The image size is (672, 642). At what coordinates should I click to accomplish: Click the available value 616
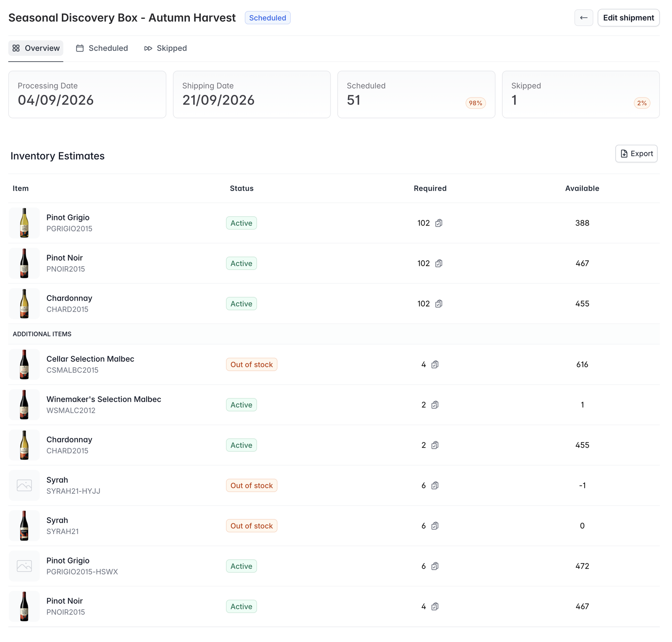tap(582, 364)
